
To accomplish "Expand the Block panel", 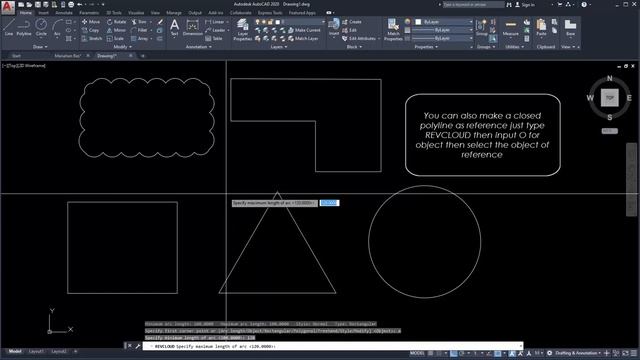I will tap(354, 47).
